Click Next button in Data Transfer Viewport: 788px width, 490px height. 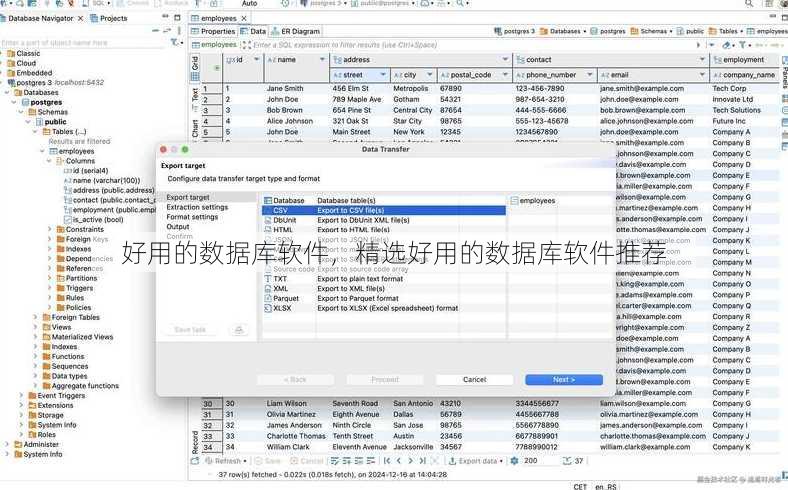point(564,379)
